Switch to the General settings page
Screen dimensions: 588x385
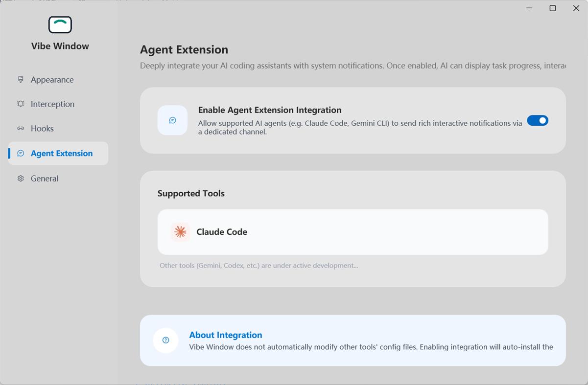click(58, 179)
